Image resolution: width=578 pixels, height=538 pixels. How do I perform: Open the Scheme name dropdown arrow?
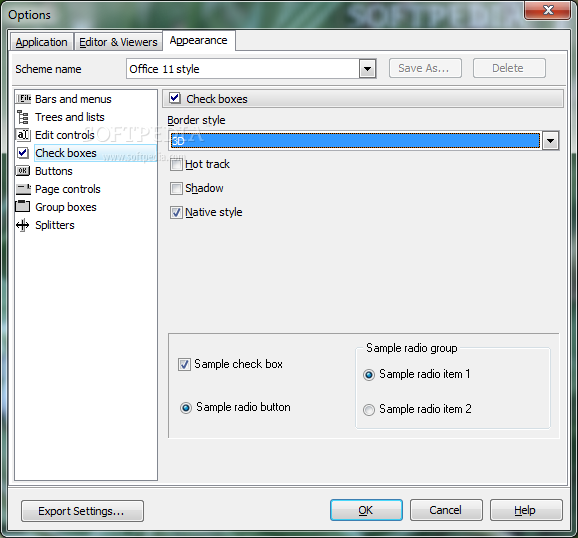point(367,69)
